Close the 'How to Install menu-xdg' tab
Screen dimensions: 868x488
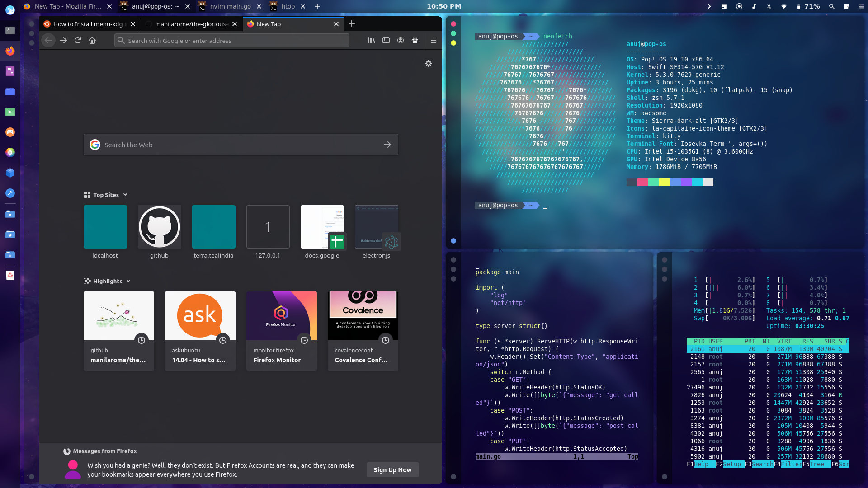[x=133, y=24]
